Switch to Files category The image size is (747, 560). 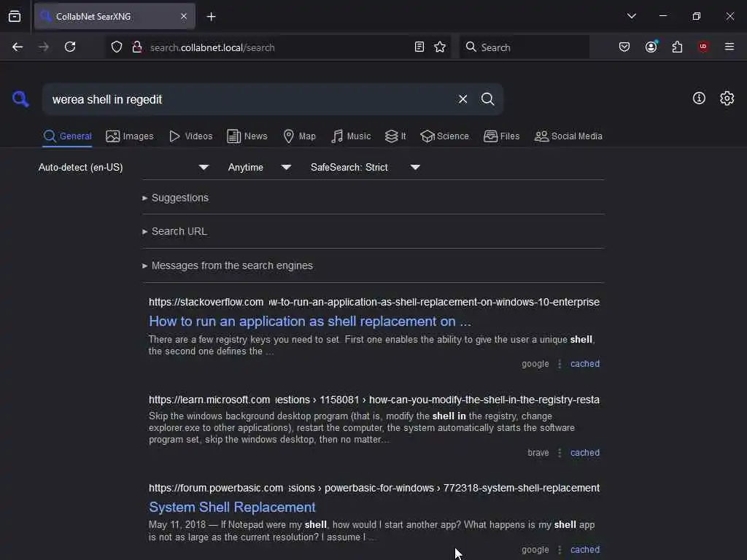[501, 136]
